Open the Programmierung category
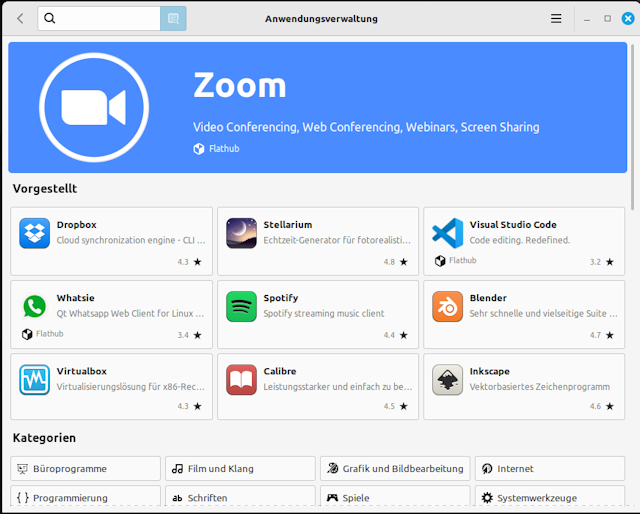The width and height of the screenshot is (640, 514). click(x=85, y=498)
